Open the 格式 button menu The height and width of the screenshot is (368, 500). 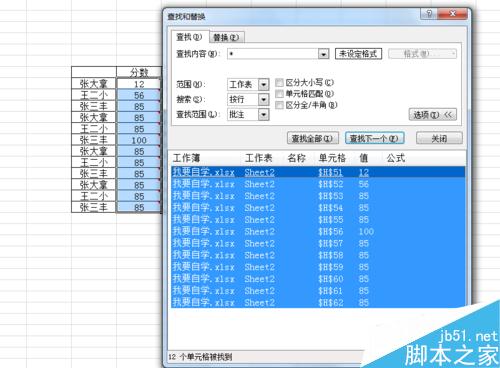tap(422, 54)
